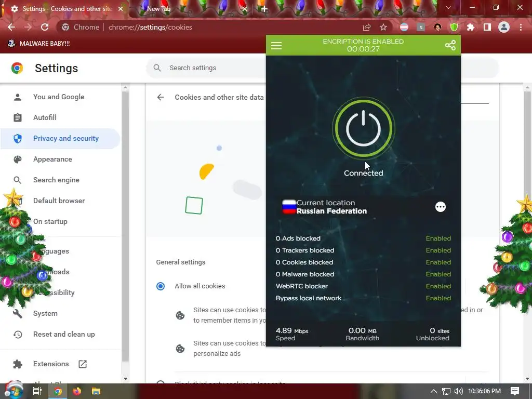
Task: Select Privacy and security section
Action: tap(60, 138)
